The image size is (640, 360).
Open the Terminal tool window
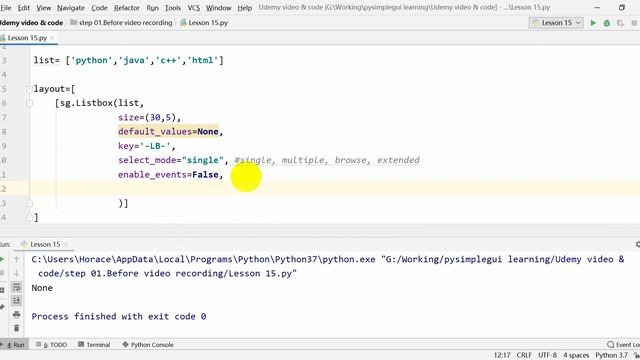[94, 344]
